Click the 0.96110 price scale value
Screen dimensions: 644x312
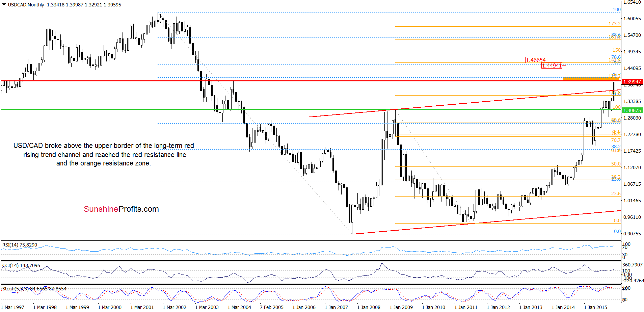point(632,217)
